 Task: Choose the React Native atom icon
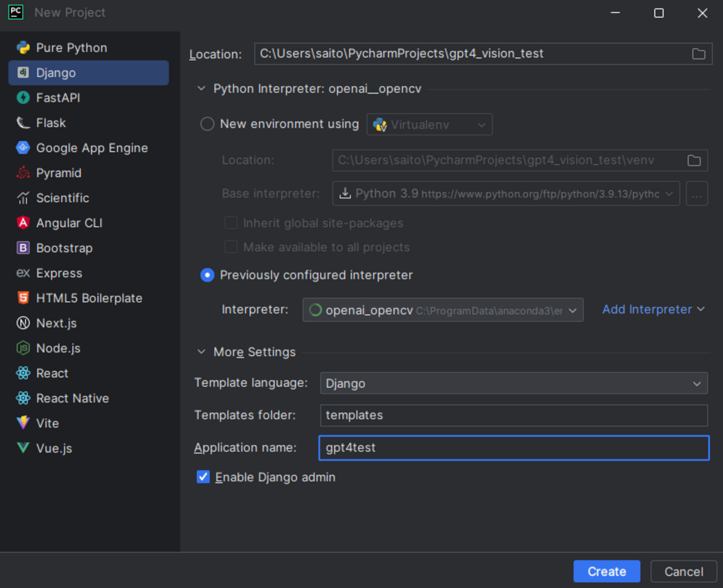pyautogui.click(x=23, y=398)
